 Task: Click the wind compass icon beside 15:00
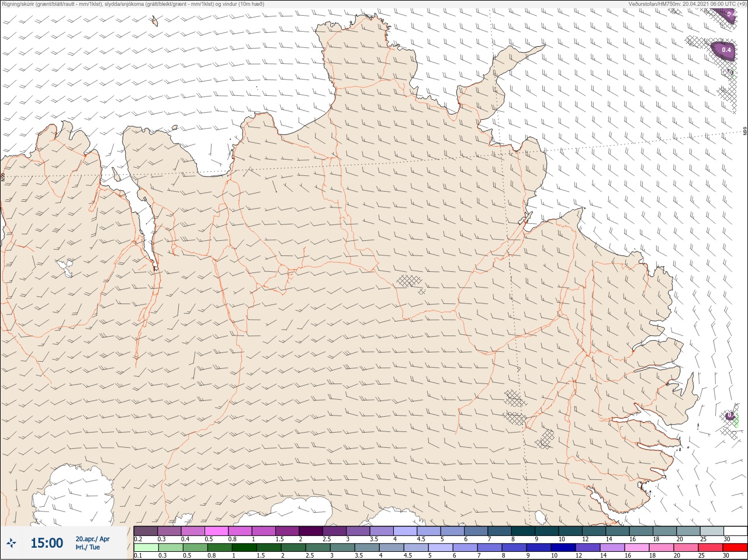[x=12, y=543]
